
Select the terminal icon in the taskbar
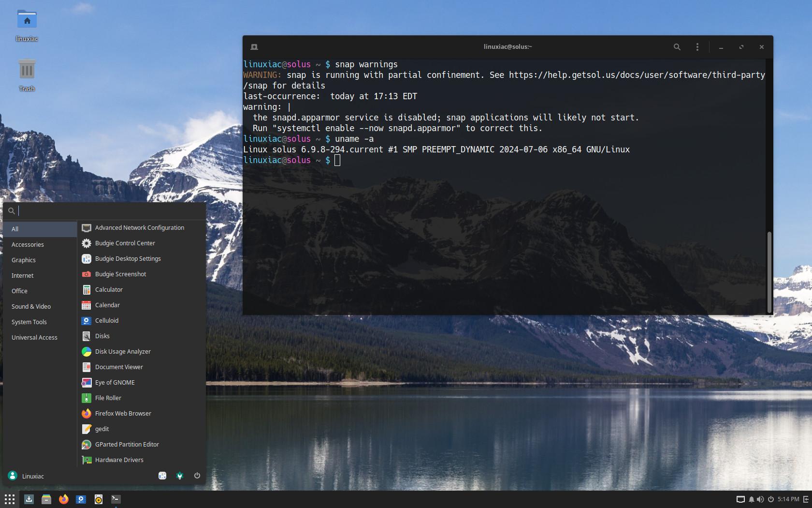click(x=116, y=499)
